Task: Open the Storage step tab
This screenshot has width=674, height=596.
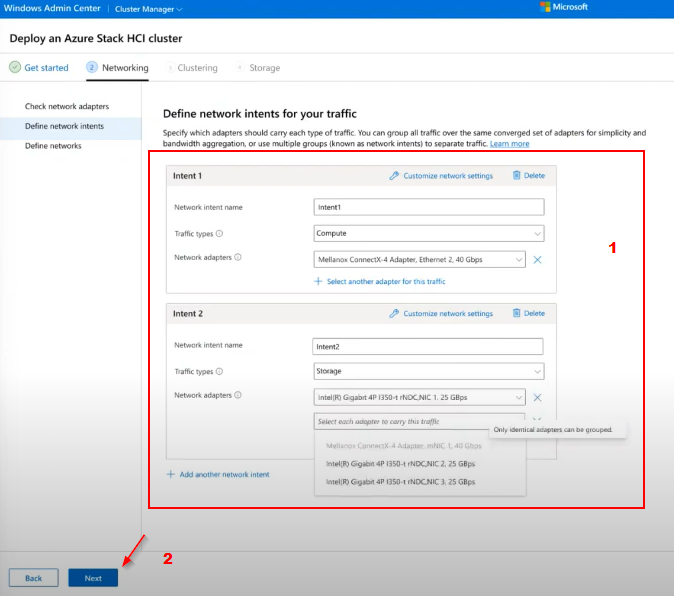Action: (x=258, y=68)
